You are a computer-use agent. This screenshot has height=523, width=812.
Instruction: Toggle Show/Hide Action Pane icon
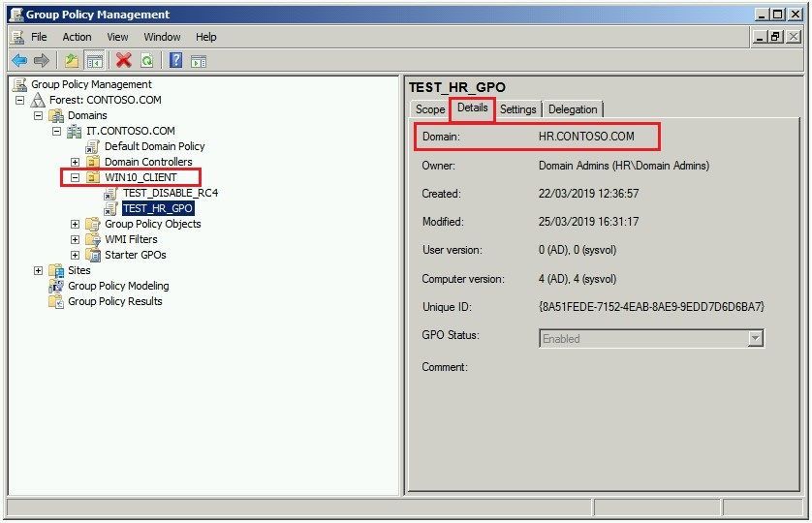click(x=199, y=62)
